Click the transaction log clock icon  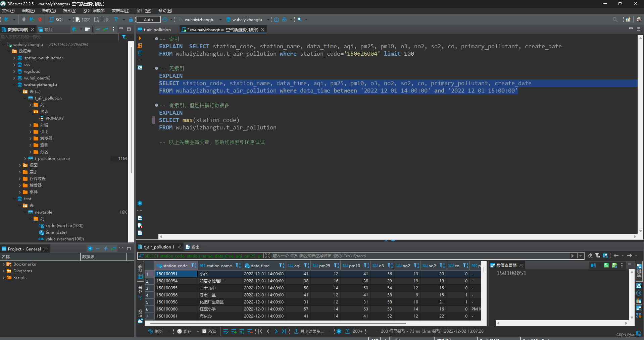click(165, 19)
